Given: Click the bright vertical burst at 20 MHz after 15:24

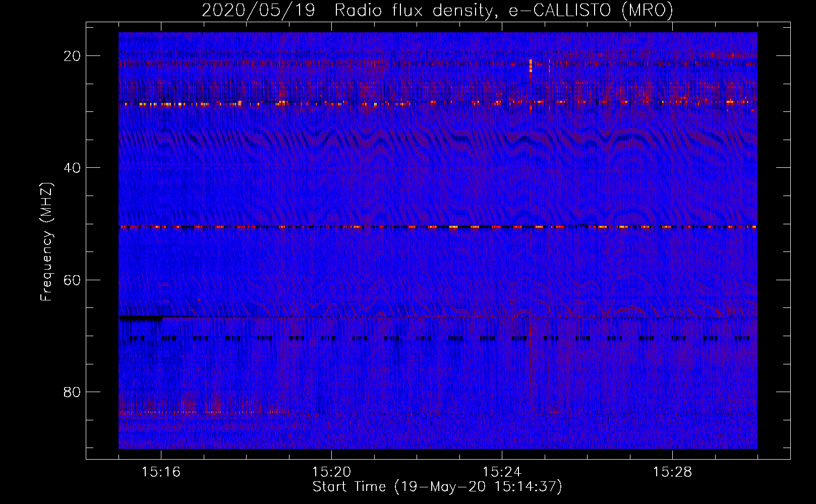Looking at the screenshot, I should 531,66.
